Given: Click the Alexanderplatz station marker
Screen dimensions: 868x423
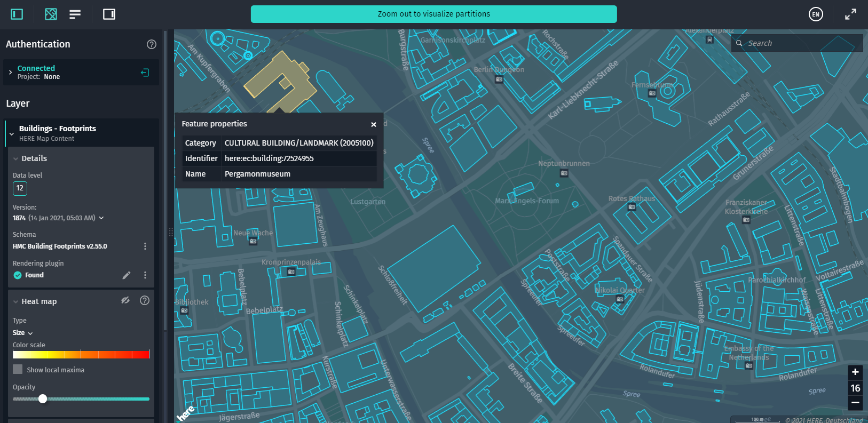Looking at the screenshot, I should pyautogui.click(x=709, y=39).
